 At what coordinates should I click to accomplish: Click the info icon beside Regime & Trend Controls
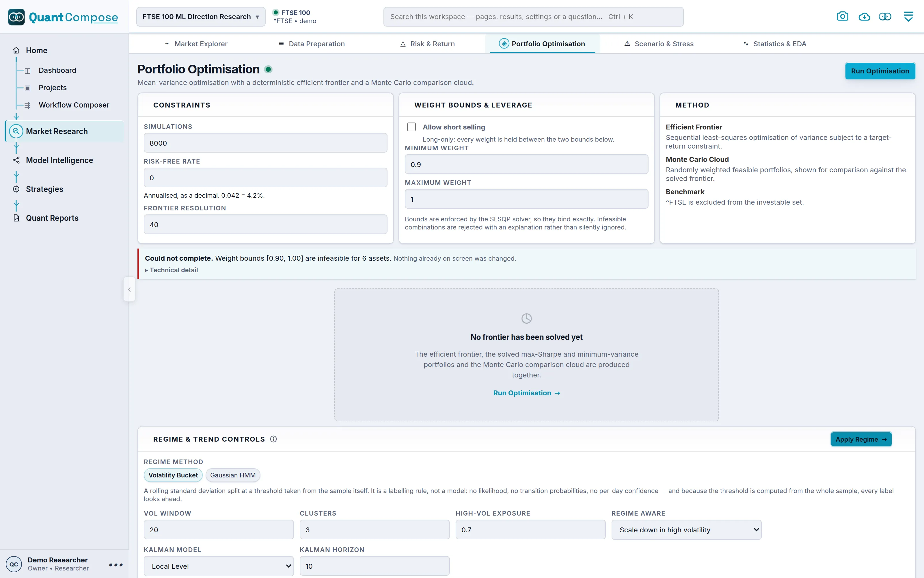point(273,439)
